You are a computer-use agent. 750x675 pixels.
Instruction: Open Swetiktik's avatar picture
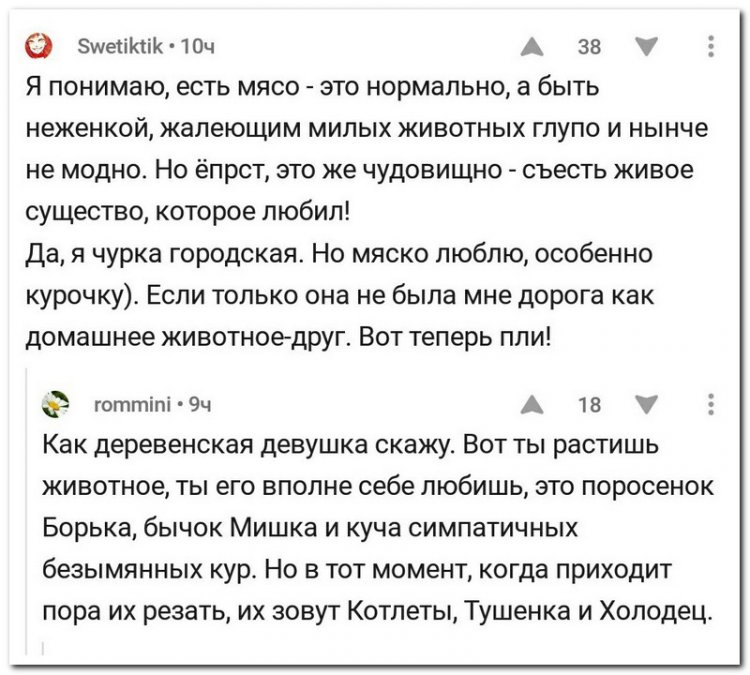39,46
